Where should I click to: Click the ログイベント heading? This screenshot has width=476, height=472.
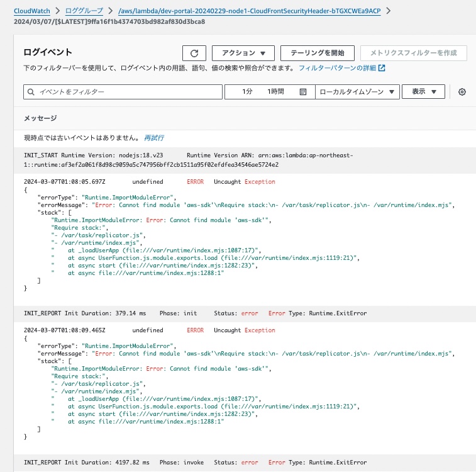48,52
